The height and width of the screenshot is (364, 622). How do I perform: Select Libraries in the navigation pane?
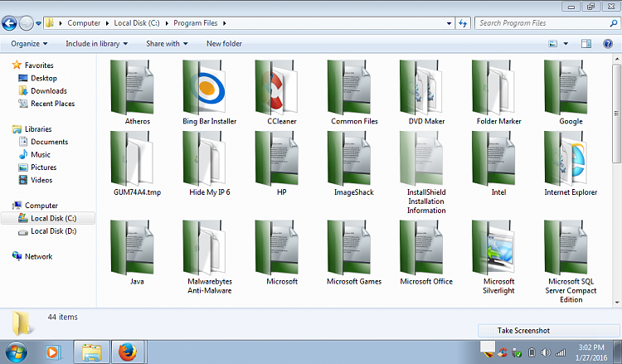point(38,129)
